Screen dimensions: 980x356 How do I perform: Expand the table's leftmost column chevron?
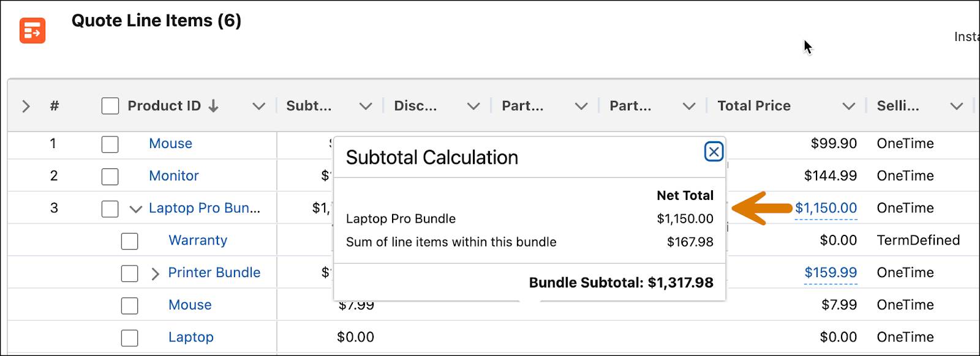click(26, 106)
